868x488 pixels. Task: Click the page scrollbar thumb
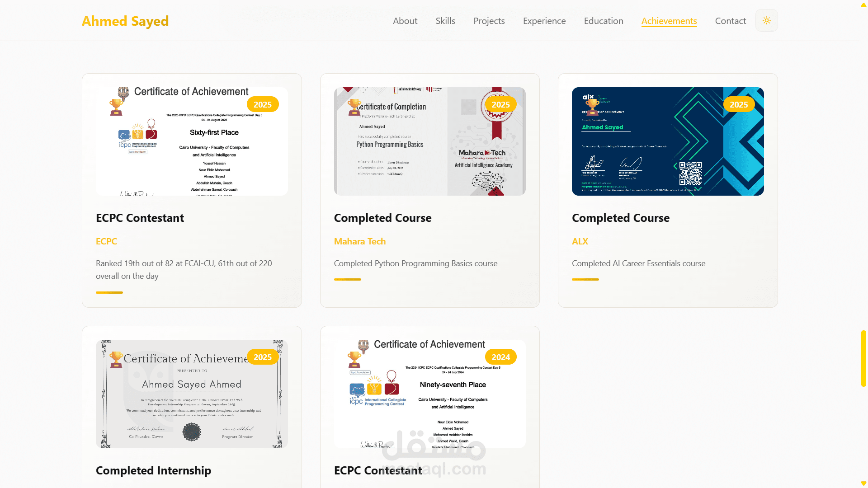[x=863, y=358]
